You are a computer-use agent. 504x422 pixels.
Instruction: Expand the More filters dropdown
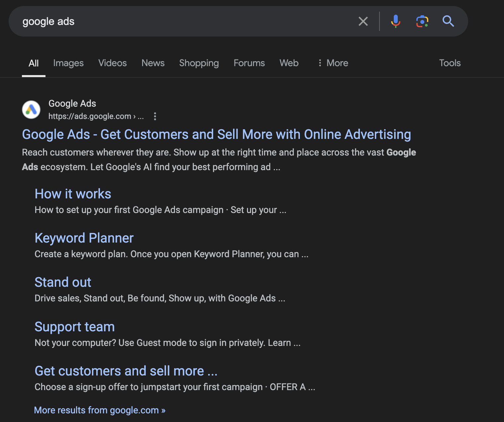pyautogui.click(x=333, y=63)
